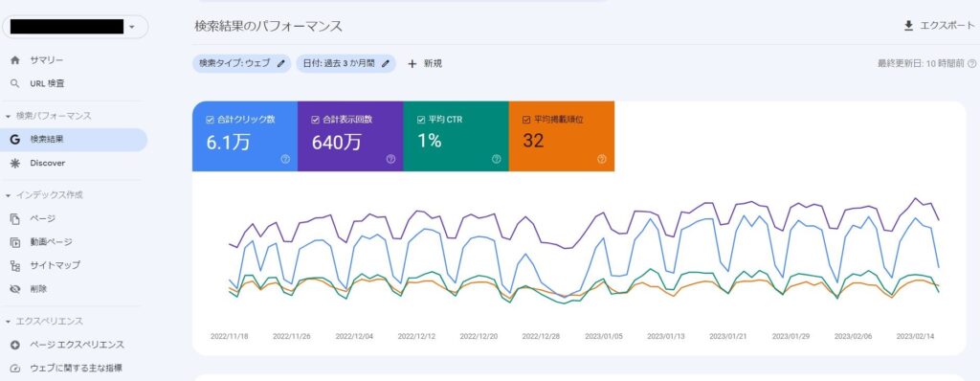The width and height of the screenshot is (980, 381).
Task: Toggle the 平均 CTR checkbox
Action: point(421,119)
